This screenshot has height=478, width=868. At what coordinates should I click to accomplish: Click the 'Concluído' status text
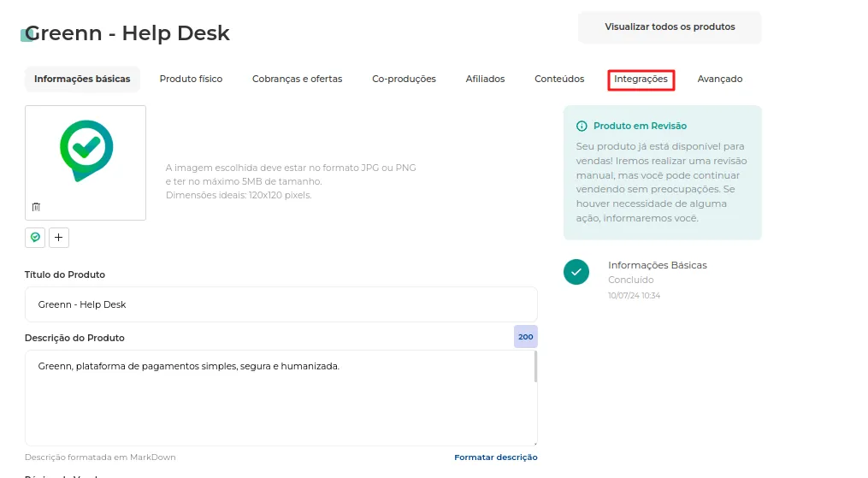point(631,280)
